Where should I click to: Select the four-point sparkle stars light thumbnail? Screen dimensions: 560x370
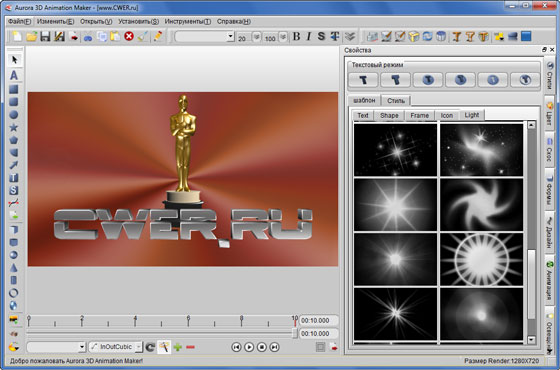(395, 150)
